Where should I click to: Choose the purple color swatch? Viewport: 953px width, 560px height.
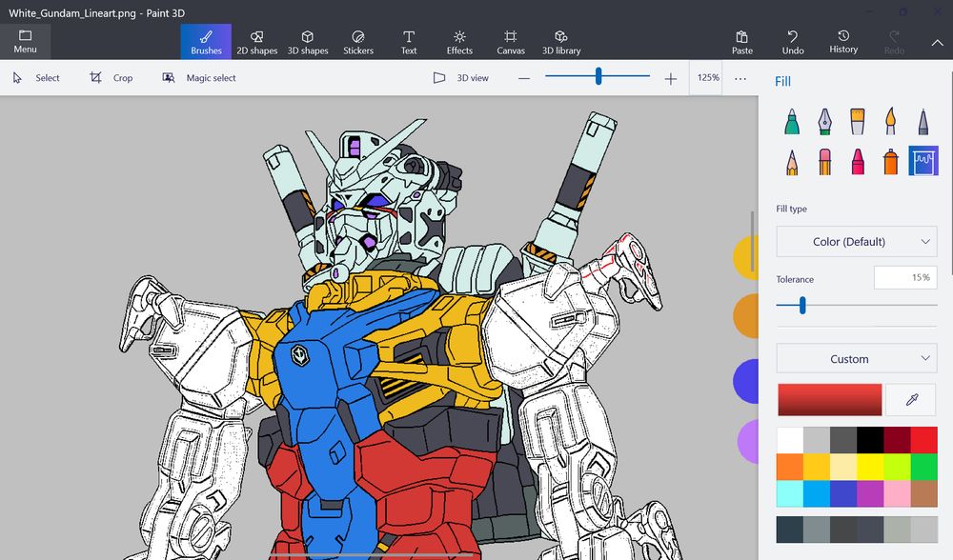870,493
